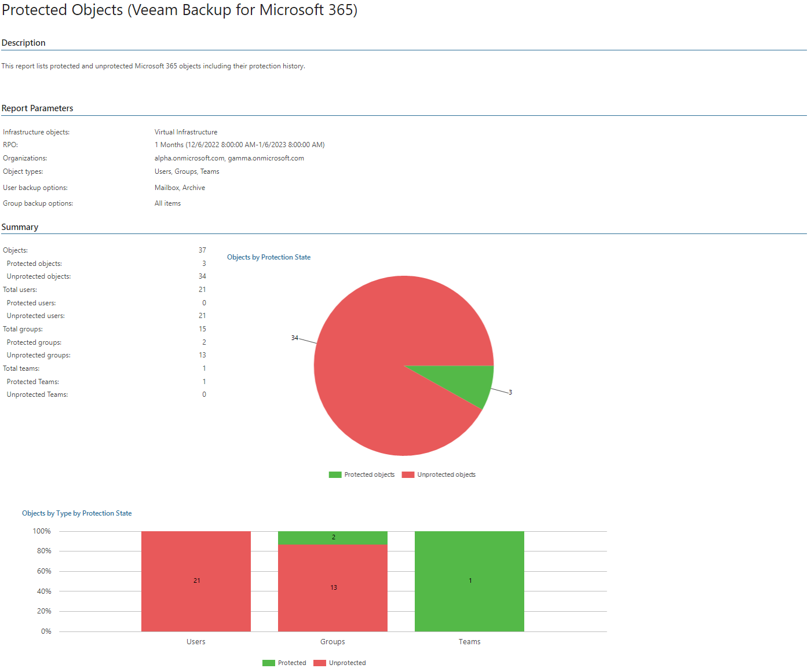The height and width of the screenshot is (672, 811).
Task: Click the Virtual Infrastructure value
Action: [186, 132]
